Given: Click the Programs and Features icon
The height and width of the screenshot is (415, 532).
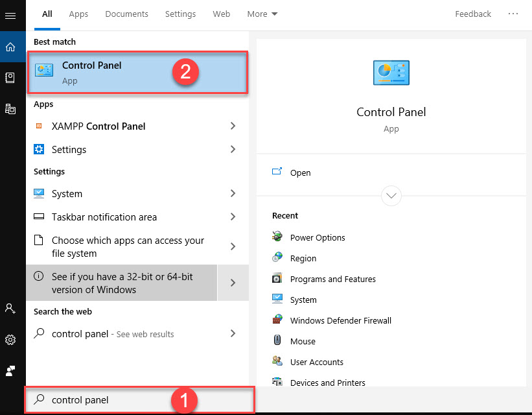Looking at the screenshot, I should [277, 278].
